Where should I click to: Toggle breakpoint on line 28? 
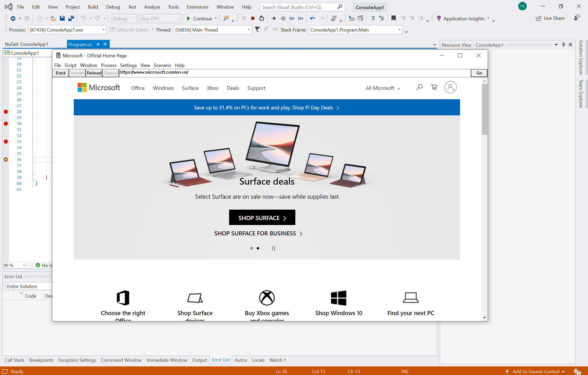tap(5, 112)
